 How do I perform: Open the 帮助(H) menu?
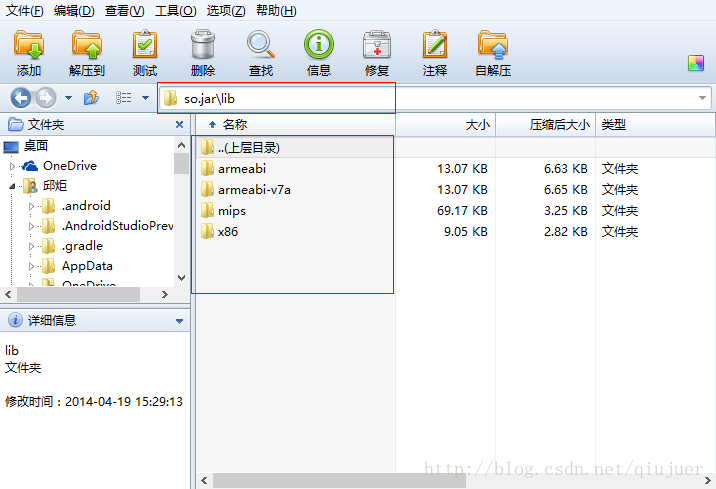pos(276,11)
